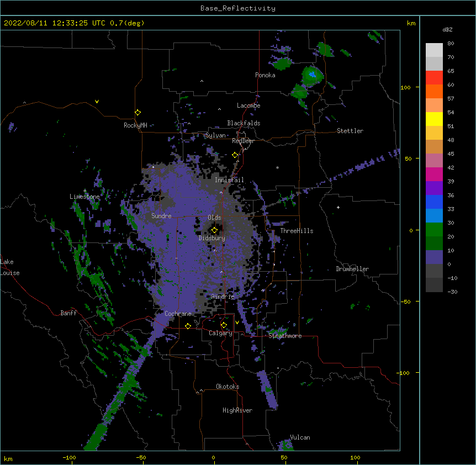
Task: Click the Vulcan city label
Action: (x=300, y=437)
